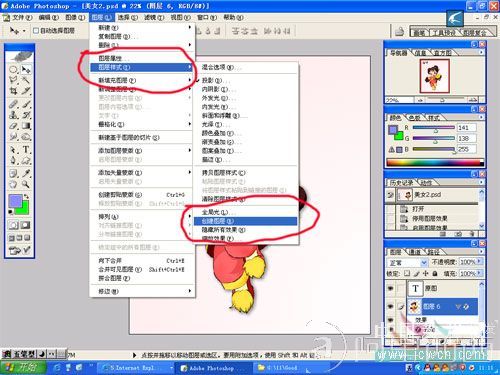Reset default foreground and background colors
500x375 pixels.
coord(11,212)
